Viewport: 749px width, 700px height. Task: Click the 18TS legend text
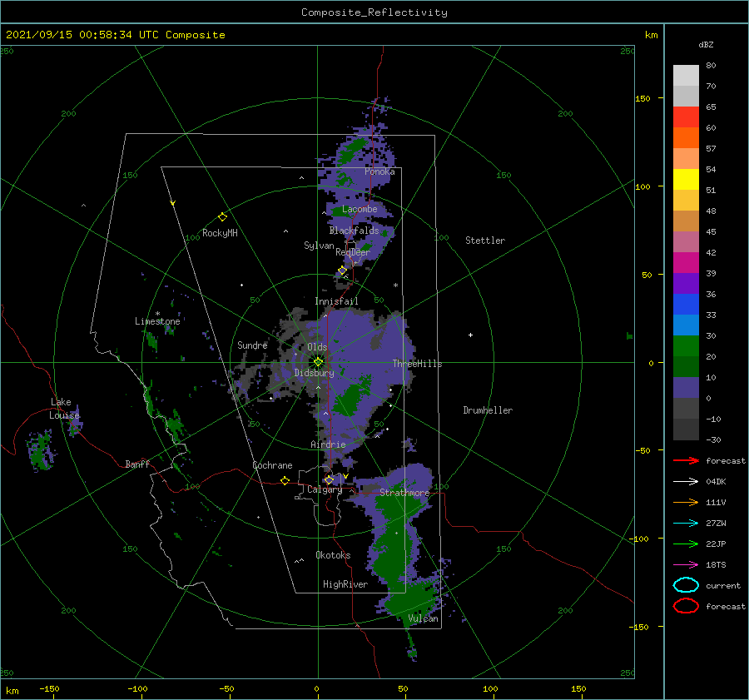[716, 565]
